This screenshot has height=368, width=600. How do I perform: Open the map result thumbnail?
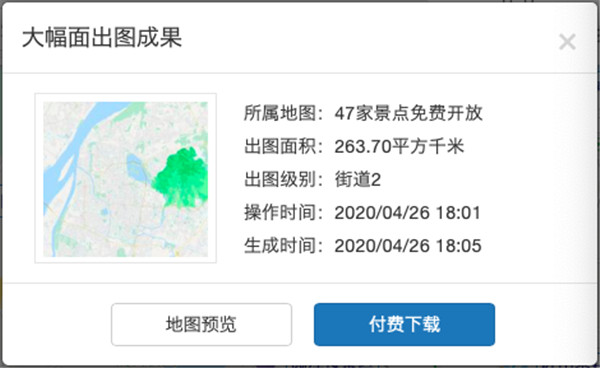(x=126, y=178)
